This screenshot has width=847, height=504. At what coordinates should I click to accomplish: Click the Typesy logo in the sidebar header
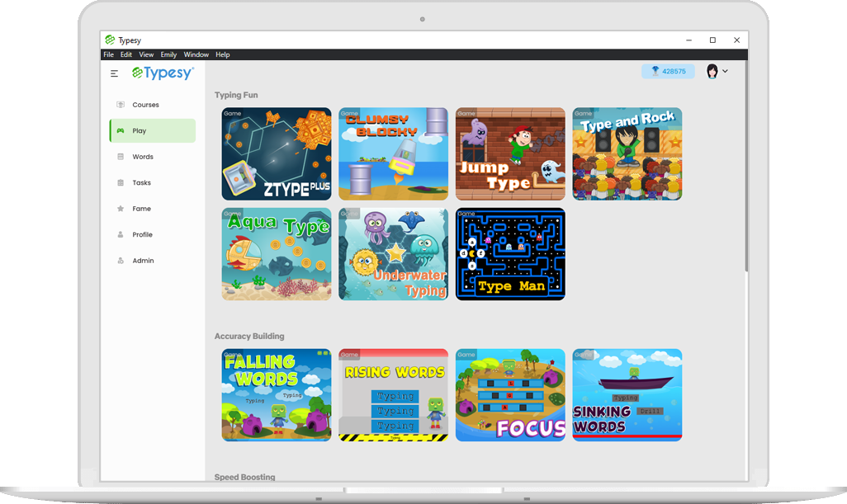pyautogui.click(x=163, y=73)
